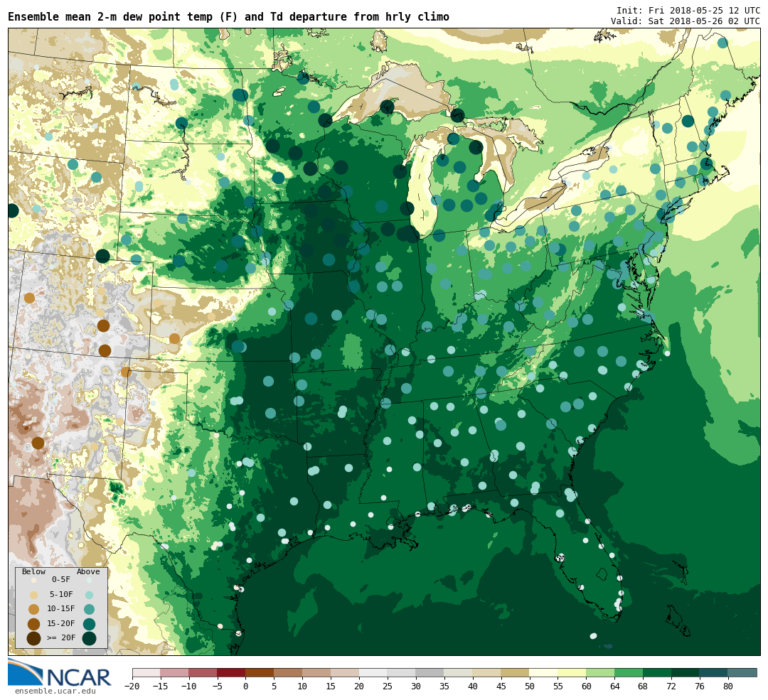The width and height of the screenshot is (768, 700).
Task: Click the 5-10F label in the legend
Action: [x=61, y=594]
